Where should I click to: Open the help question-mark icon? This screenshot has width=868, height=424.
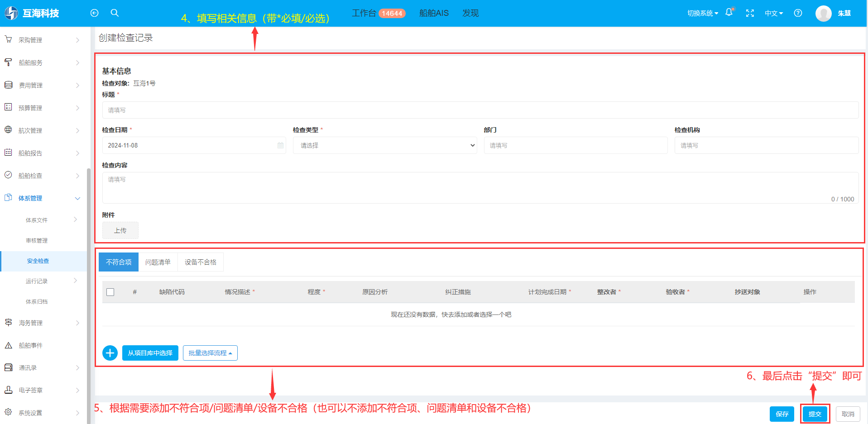[798, 13]
